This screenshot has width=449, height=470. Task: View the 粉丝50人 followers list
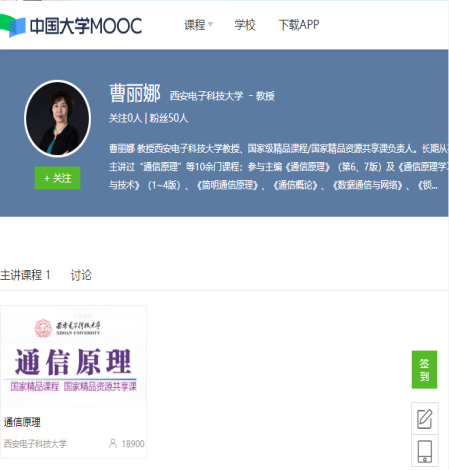tap(169, 118)
